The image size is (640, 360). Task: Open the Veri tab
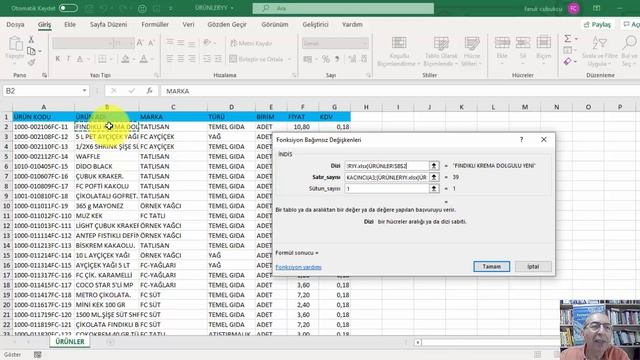click(188, 24)
